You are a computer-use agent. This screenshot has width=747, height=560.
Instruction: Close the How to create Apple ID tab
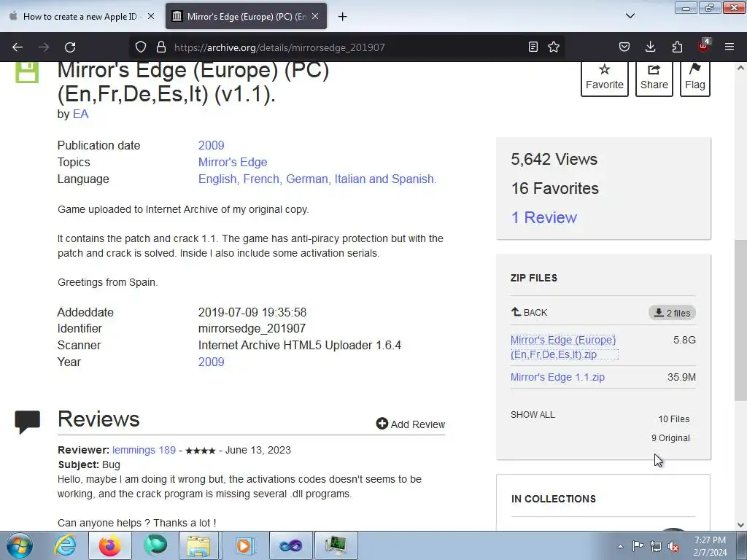[x=151, y=16]
